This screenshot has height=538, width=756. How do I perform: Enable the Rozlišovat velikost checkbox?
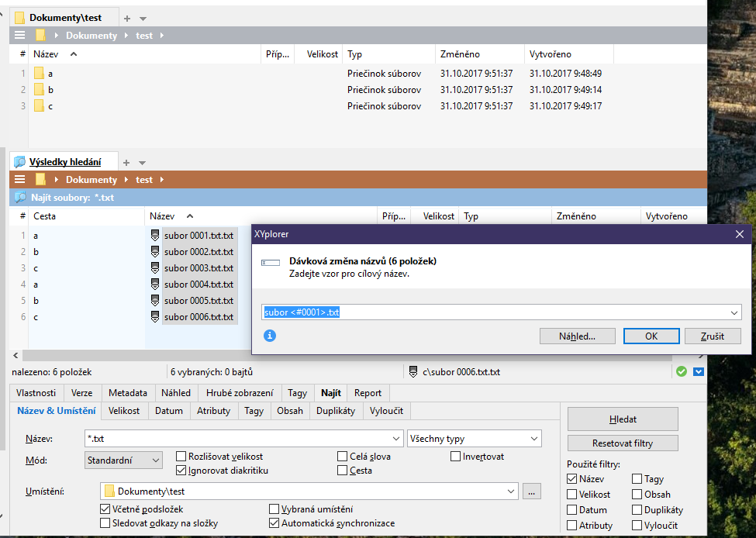point(181,457)
